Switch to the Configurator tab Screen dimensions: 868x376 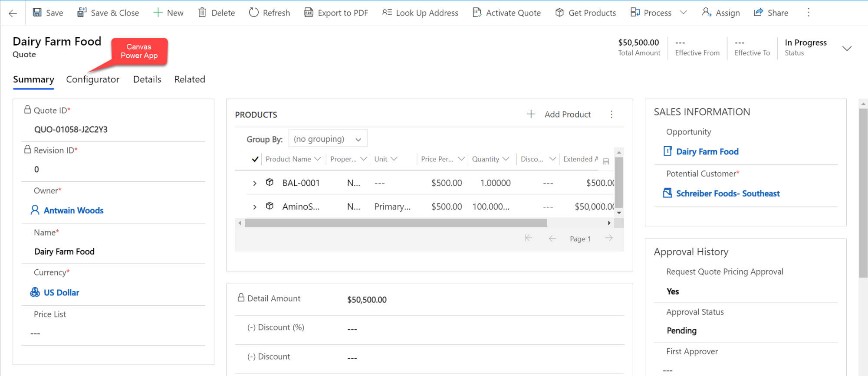click(x=92, y=79)
